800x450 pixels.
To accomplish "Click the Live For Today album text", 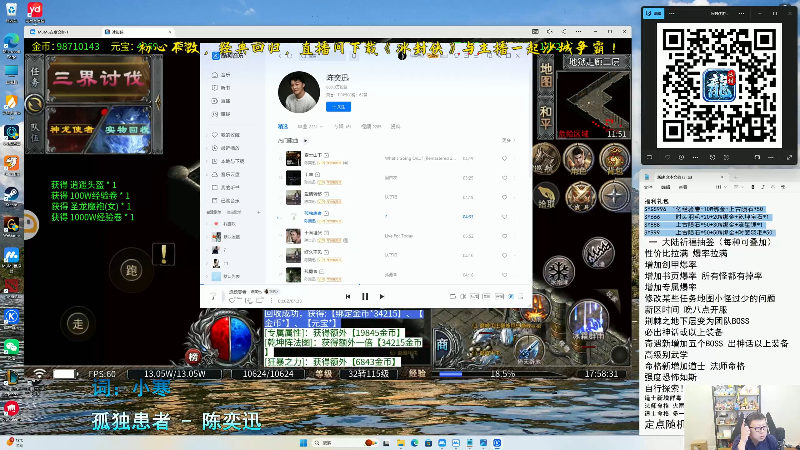I will [x=399, y=236].
